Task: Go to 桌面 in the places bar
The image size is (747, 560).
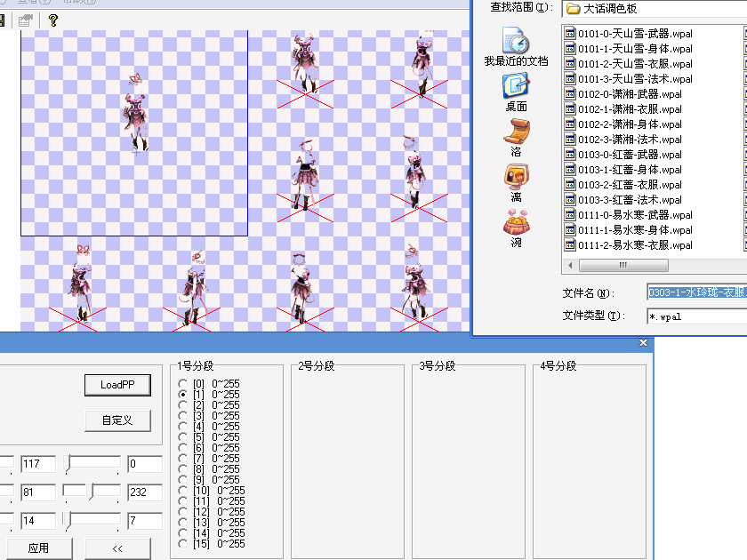Action: (x=516, y=92)
